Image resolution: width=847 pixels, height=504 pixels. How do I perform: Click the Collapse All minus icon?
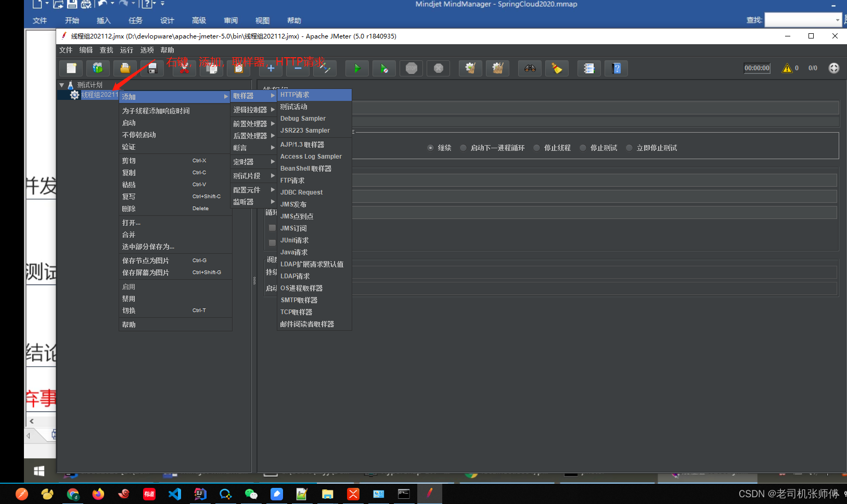coord(298,68)
